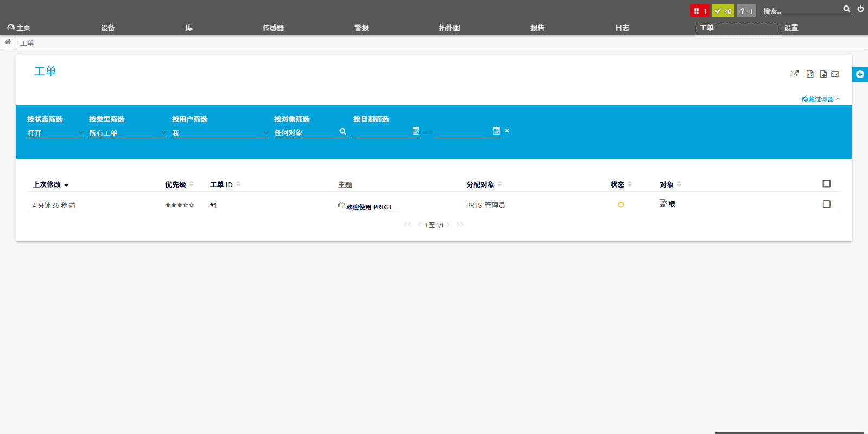Image resolution: width=868 pixels, height=434 pixels.
Task: Expand the status filter dropdown showing 打开
Action: [x=55, y=133]
